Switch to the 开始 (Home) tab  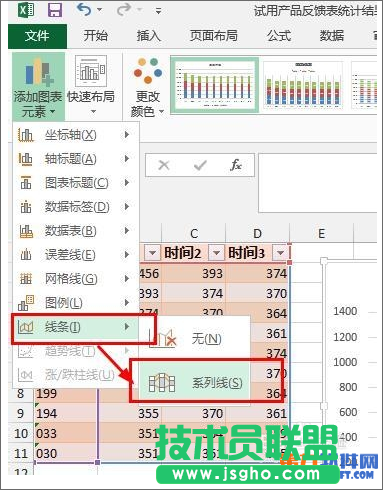(96, 36)
